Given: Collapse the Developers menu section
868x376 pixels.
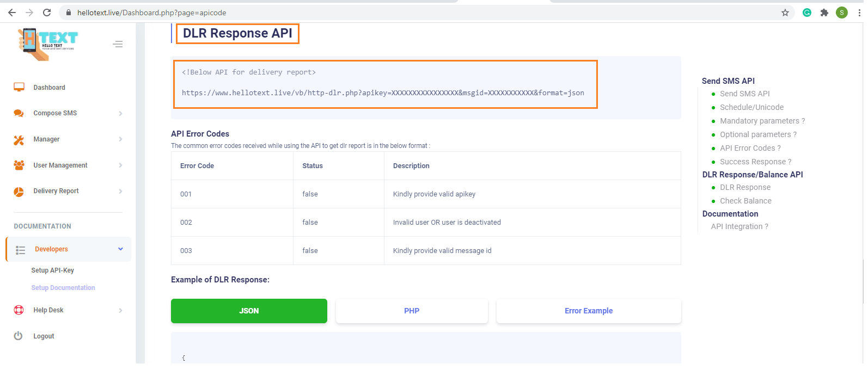Looking at the screenshot, I should pos(120,249).
